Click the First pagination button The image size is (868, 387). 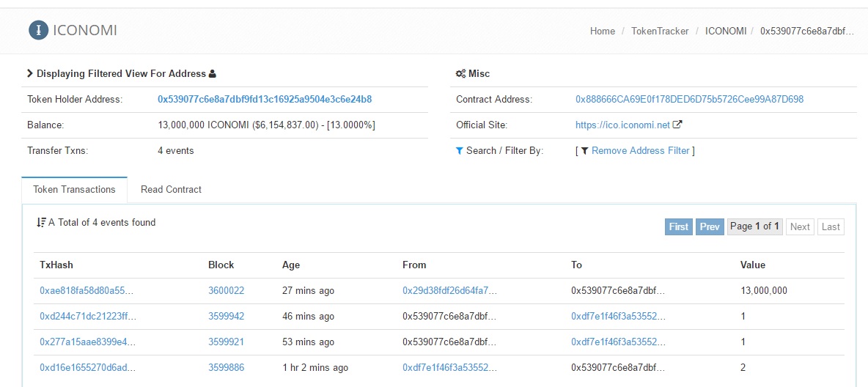point(679,226)
